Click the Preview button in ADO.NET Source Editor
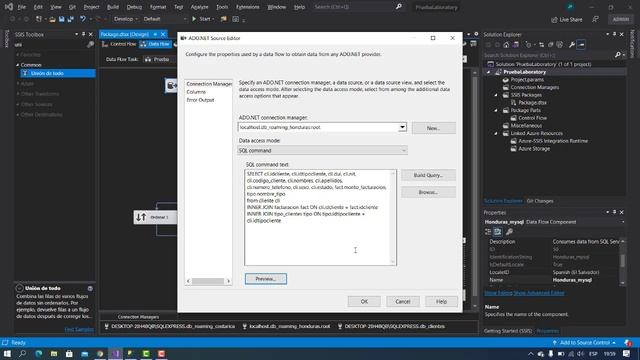This screenshot has width=640, height=360. pos(266,279)
